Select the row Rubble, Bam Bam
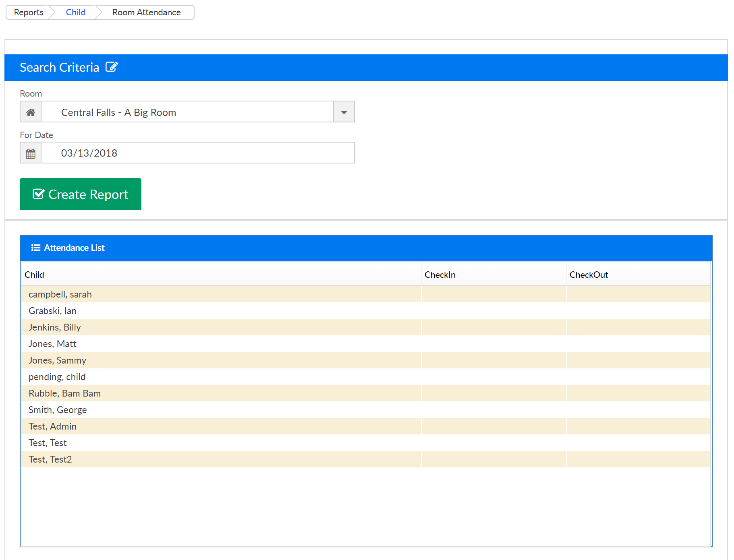 [x=366, y=393]
